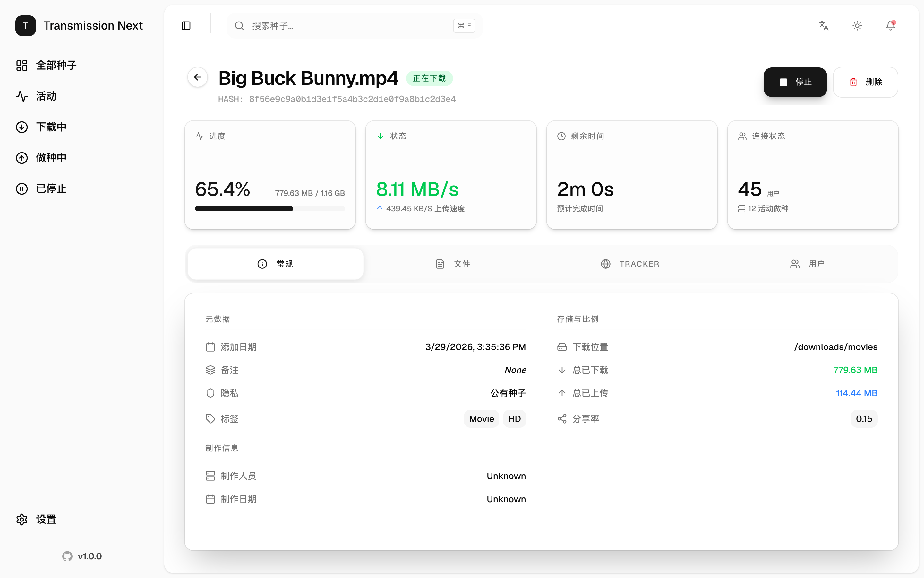This screenshot has height=578, width=924.
Task: Click the 8.11 MB/s speed value
Action: pos(417,189)
